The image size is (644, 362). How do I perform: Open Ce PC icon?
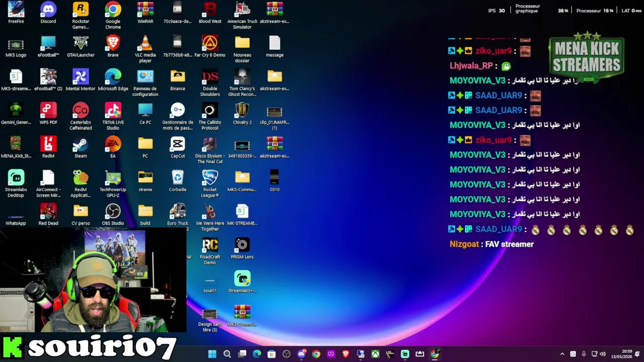pos(145,114)
